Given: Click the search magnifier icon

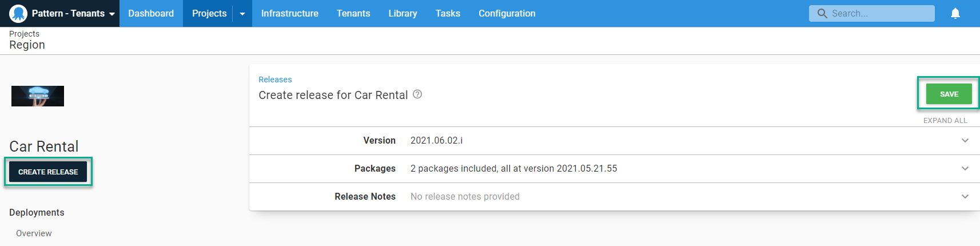Looking at the screenshot, I should point(822,13).
